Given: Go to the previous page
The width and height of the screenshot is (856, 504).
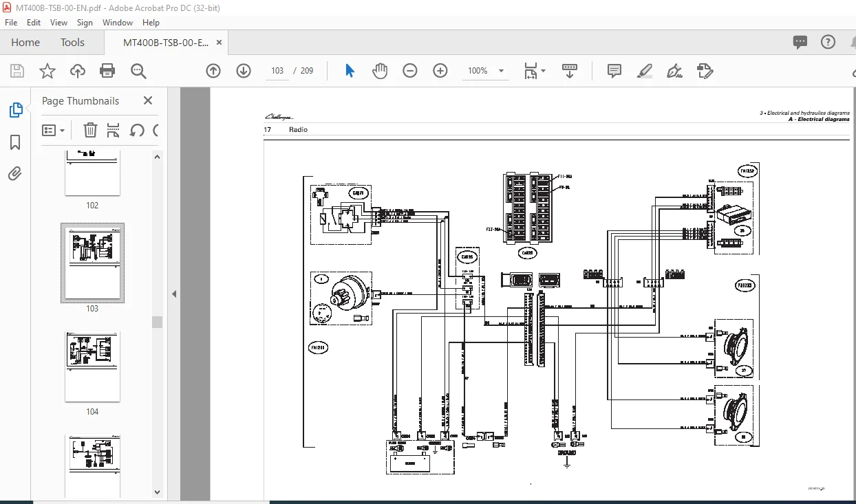Looking at the screenshot, I should click(x=213, y=71).
